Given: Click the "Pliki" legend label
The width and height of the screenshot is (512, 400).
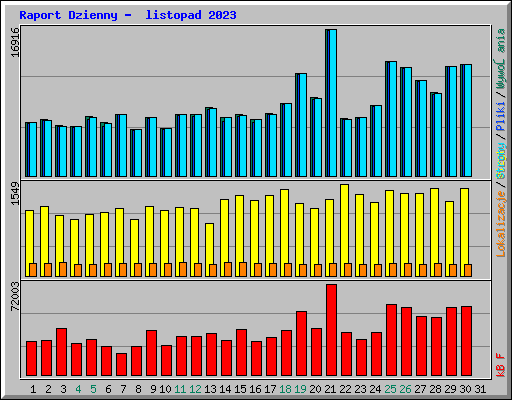Looking at the screenshot, I should [x=500, y=117].
